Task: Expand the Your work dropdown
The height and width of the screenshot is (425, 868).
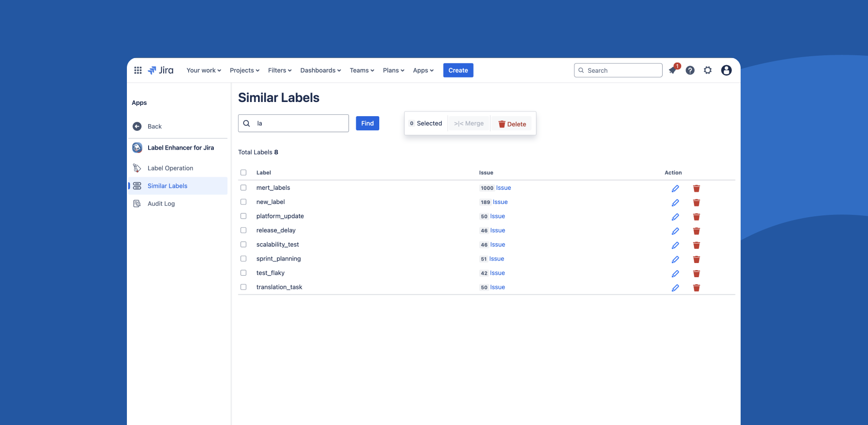Action: pos(204,70)
